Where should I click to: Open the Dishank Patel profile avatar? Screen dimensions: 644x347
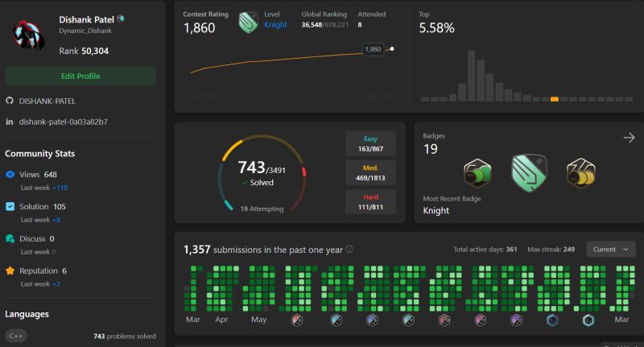pyautogui.click(x=28, y=35)
